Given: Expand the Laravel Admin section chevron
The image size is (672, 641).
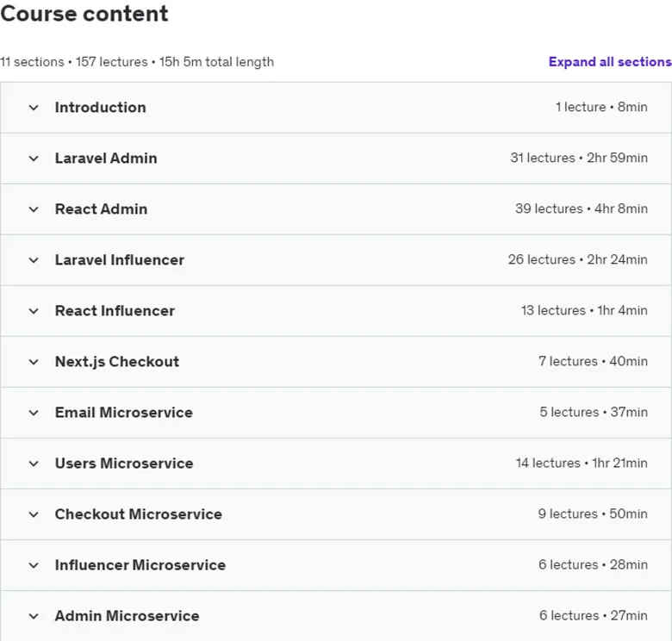Looking at the screenshot, I should (34, 159).
